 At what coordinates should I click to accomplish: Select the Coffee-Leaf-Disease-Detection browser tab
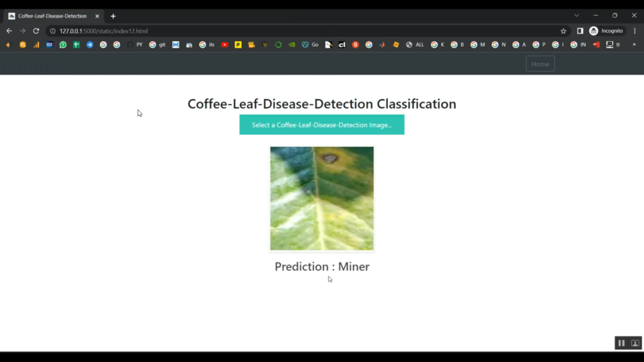tap(53, 16)
